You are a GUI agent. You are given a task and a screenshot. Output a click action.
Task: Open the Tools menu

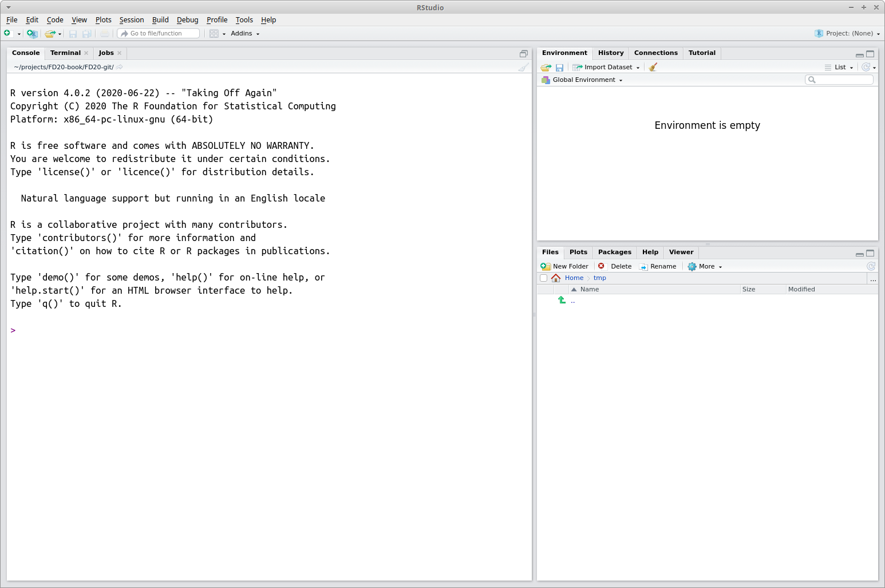click(244, 19)
